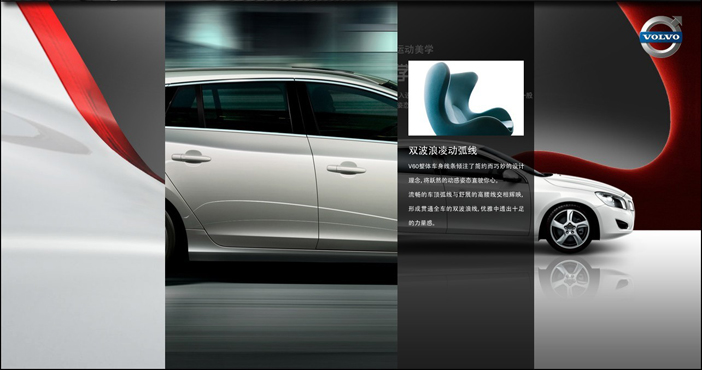Click the right door handle in side view
This screenshot has height=370, width=702.
pos(346,168)
